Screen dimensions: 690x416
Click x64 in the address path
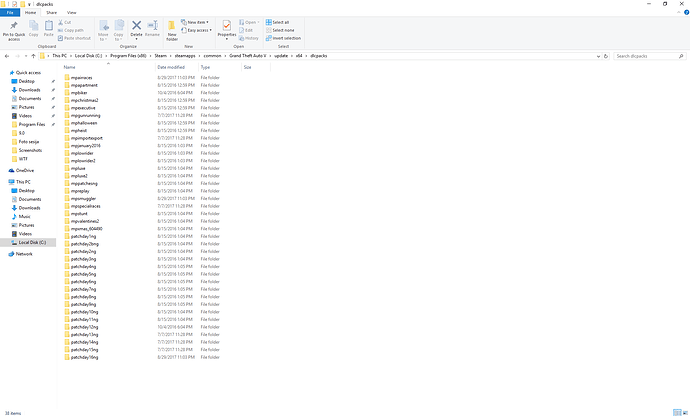coord(299,56)
